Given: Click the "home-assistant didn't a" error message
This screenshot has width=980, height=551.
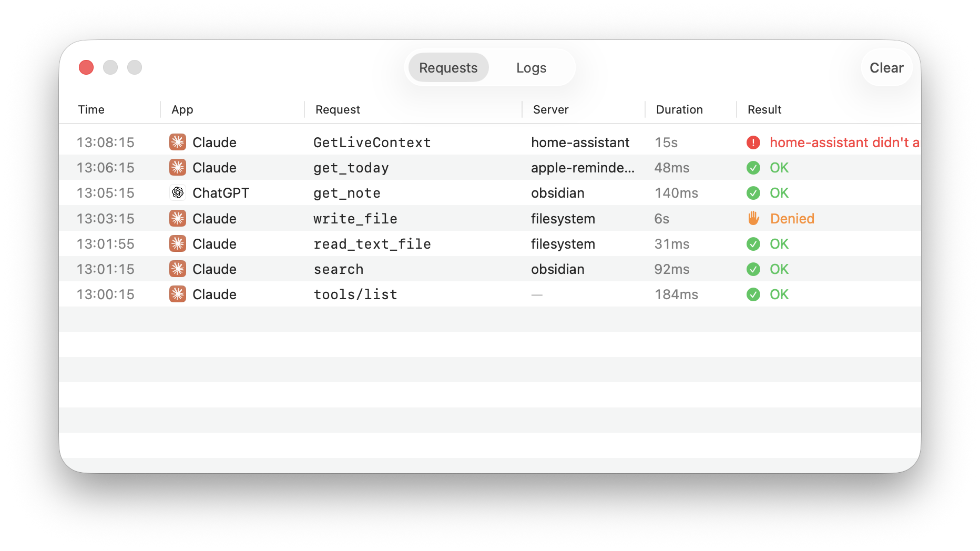Looking at the screenshot, I should tap(844, 142).
